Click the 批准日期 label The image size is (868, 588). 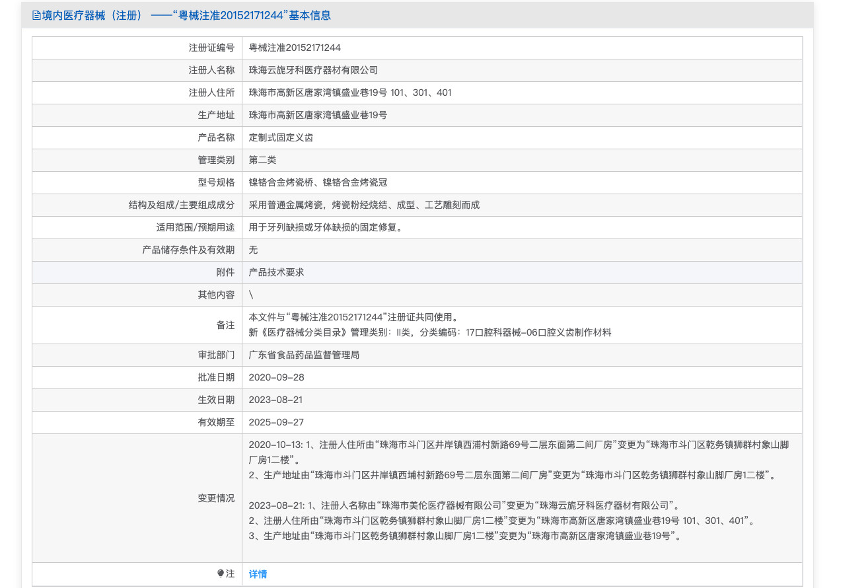point(216,377)
